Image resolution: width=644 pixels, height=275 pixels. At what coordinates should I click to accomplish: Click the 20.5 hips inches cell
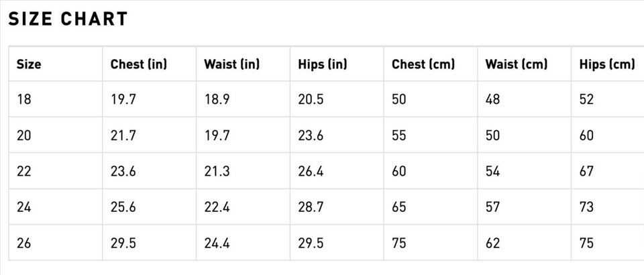311,100
